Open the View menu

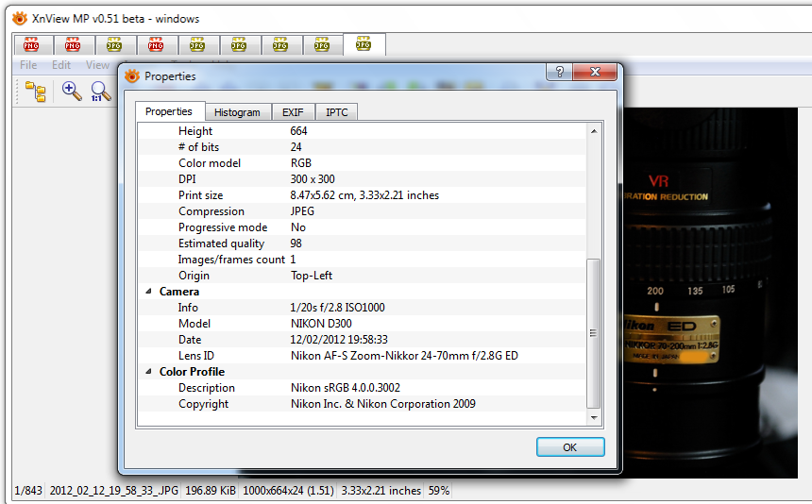pos(97,65)
